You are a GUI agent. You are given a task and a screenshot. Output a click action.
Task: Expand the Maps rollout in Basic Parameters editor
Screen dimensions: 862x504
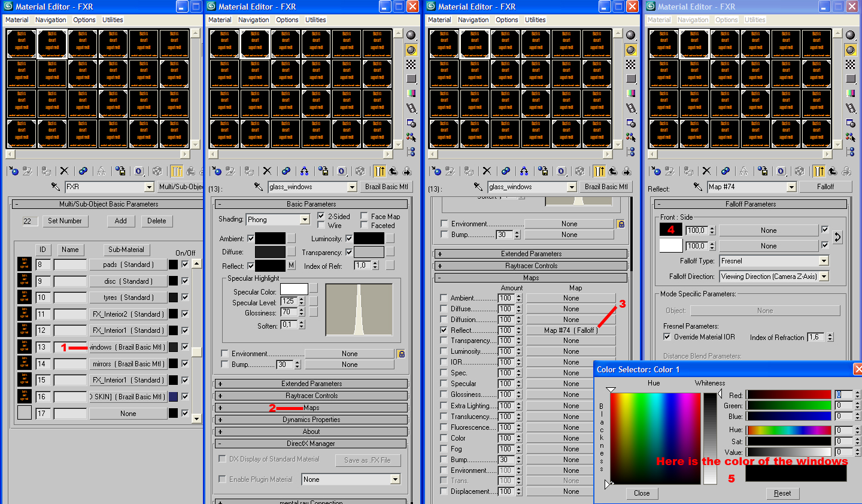pyautogui.click(x=311, y=408)
